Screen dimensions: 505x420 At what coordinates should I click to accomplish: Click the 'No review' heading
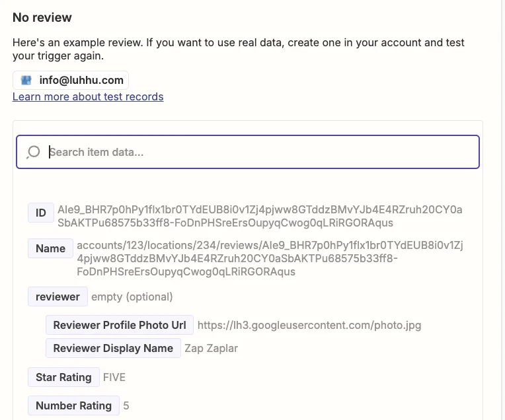[x=42, y=17]
